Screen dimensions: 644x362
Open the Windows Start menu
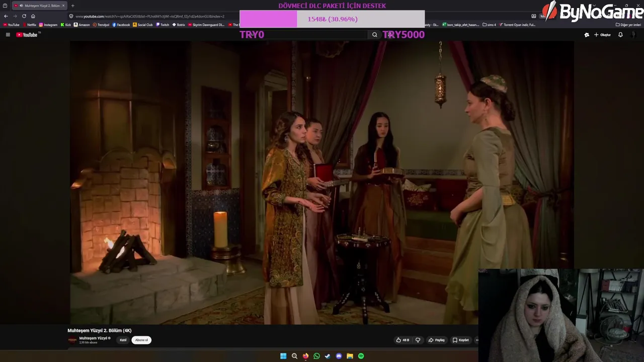[283, 356]
